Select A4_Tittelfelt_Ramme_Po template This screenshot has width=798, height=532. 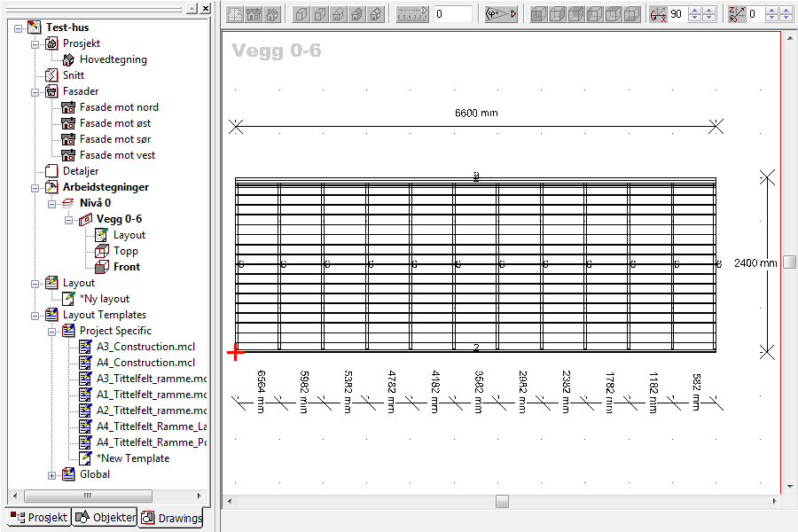pos(151,442)
